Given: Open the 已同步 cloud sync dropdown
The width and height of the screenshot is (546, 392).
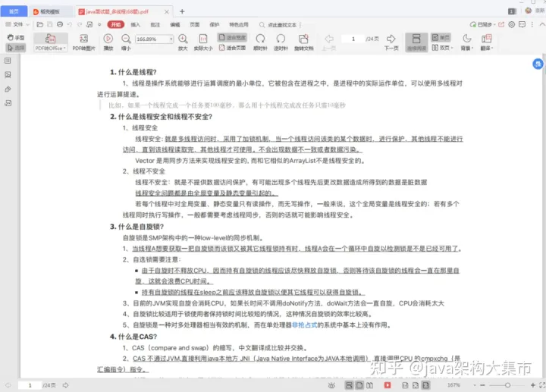Looking at the screenshot, I should tap(483, 24).
